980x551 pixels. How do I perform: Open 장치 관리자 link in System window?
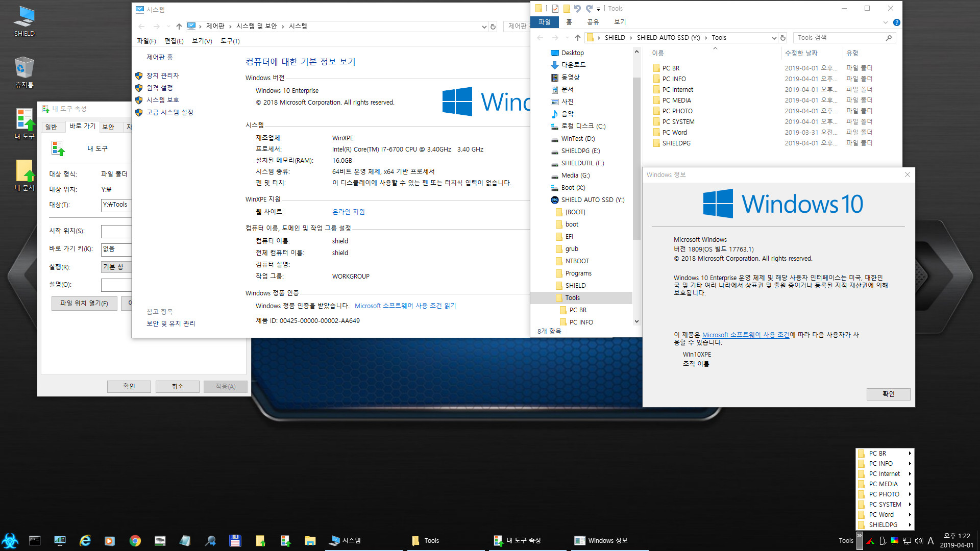163,76
